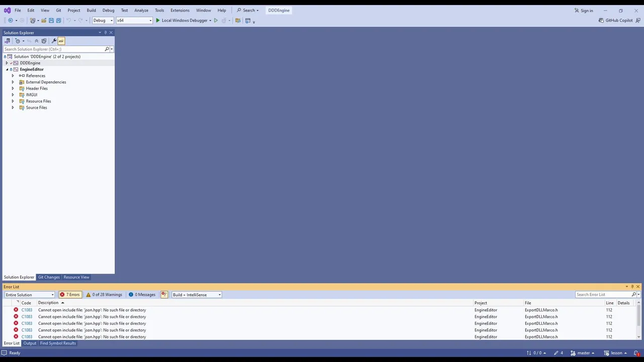Click the clear filters icon in Error List

tap(164, 295)
